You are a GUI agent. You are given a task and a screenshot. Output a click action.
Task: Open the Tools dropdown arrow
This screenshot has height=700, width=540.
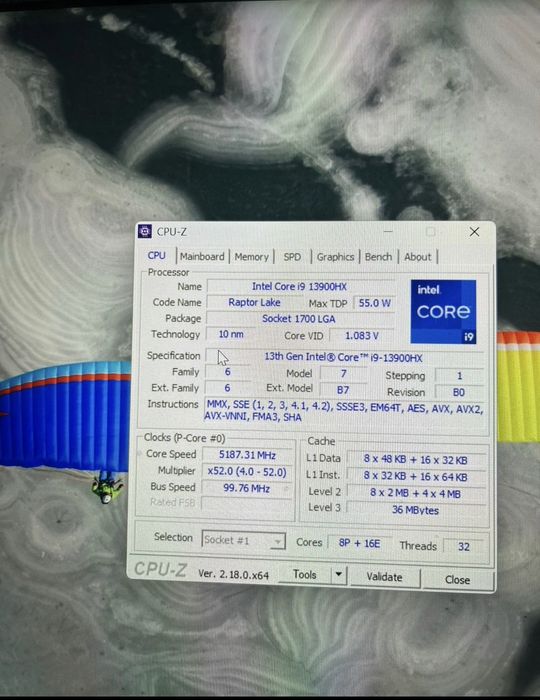tap(339, 575)
